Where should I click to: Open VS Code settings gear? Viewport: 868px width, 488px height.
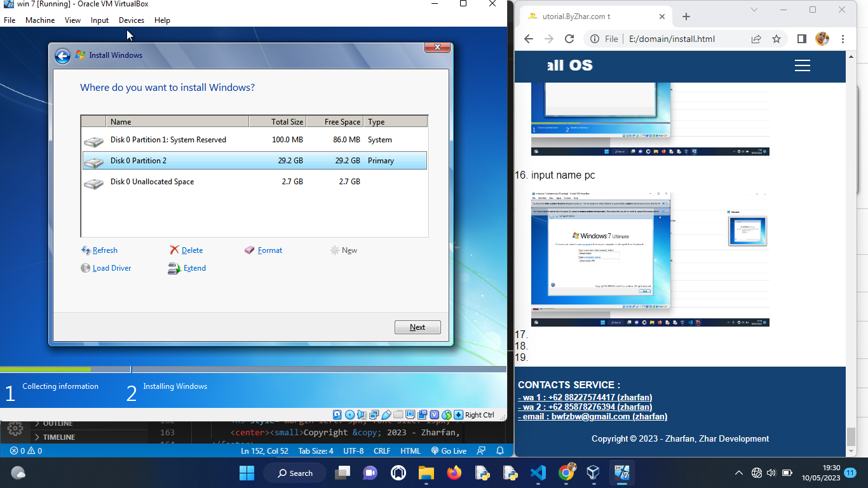[15, 430]
